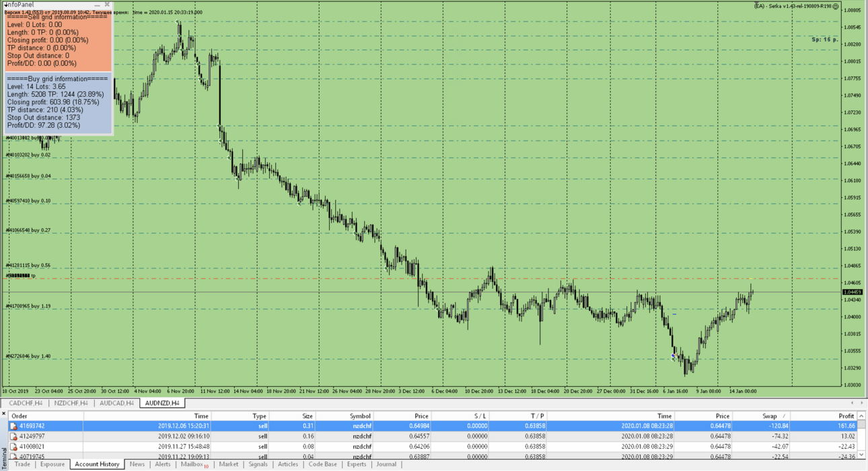Click the Sell grid information header
The height and width of the screenshot is (471, 868).
(57, 17)
